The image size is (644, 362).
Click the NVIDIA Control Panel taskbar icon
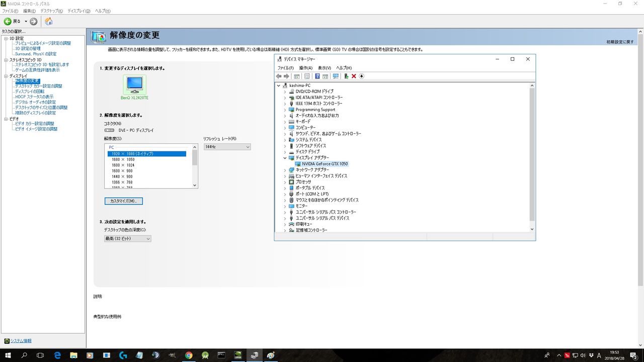238,355
